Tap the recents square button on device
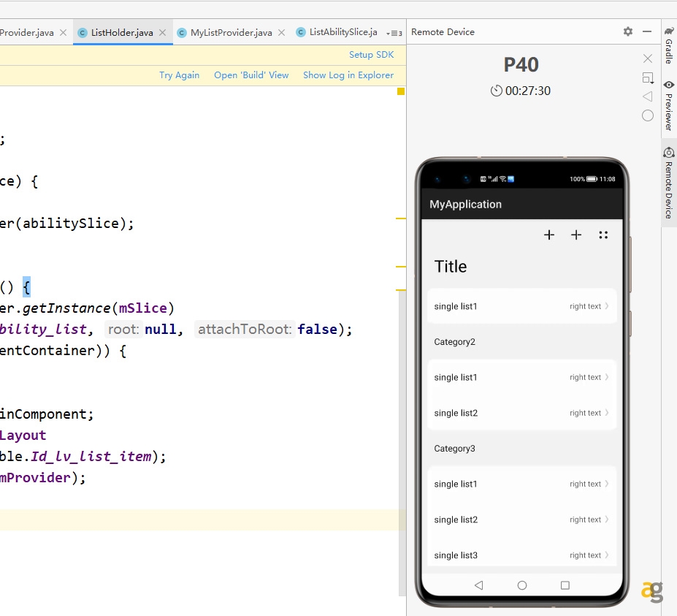 pos(564,585)
